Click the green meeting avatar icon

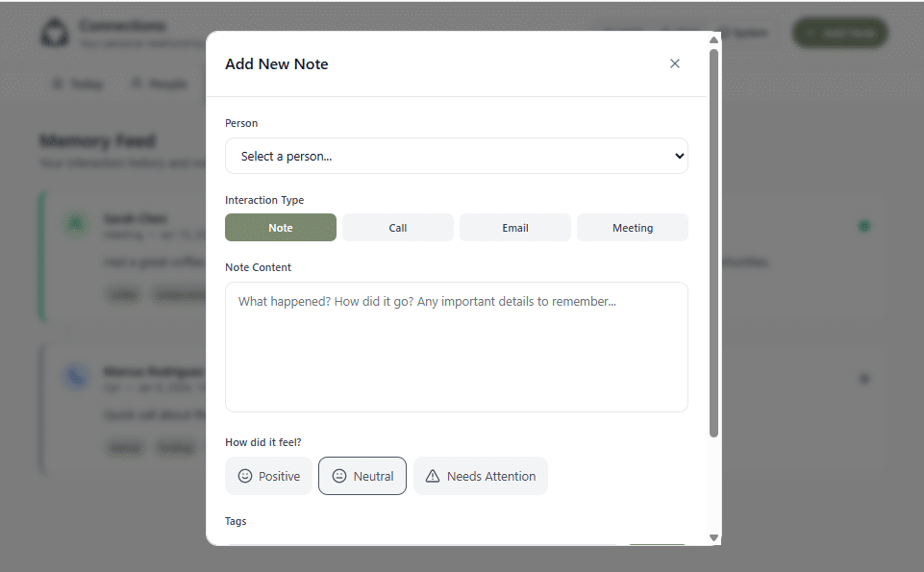click(x=76, y=224)
